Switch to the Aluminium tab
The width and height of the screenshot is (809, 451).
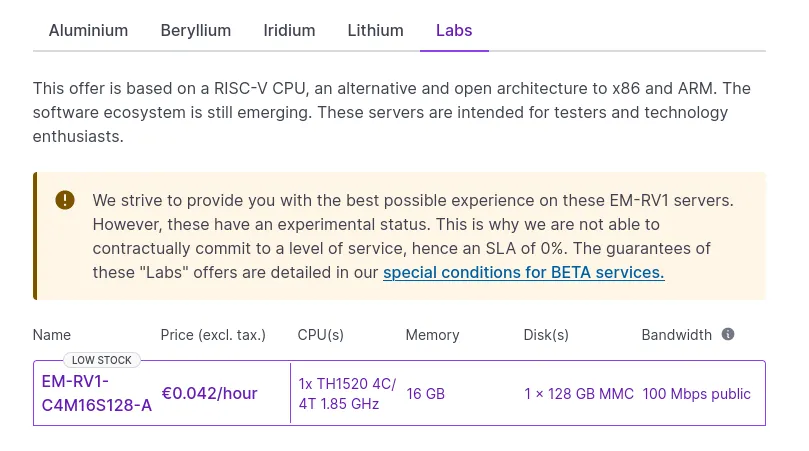(x=88, y=30)
